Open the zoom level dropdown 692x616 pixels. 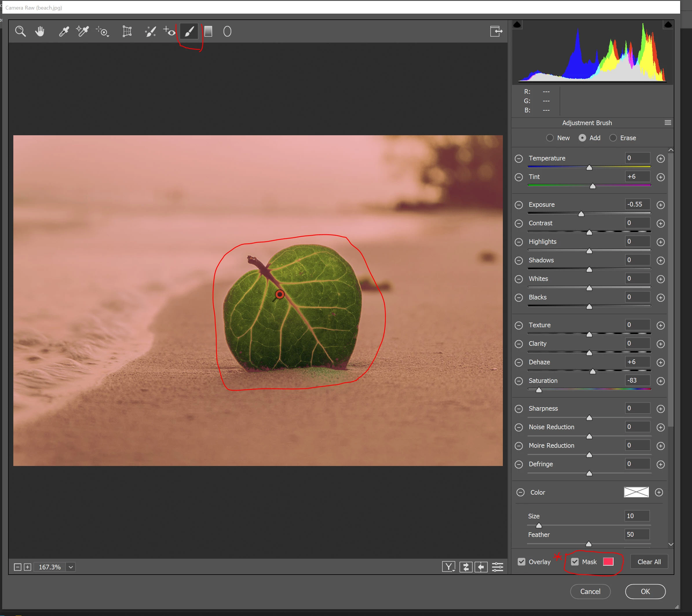71,567
